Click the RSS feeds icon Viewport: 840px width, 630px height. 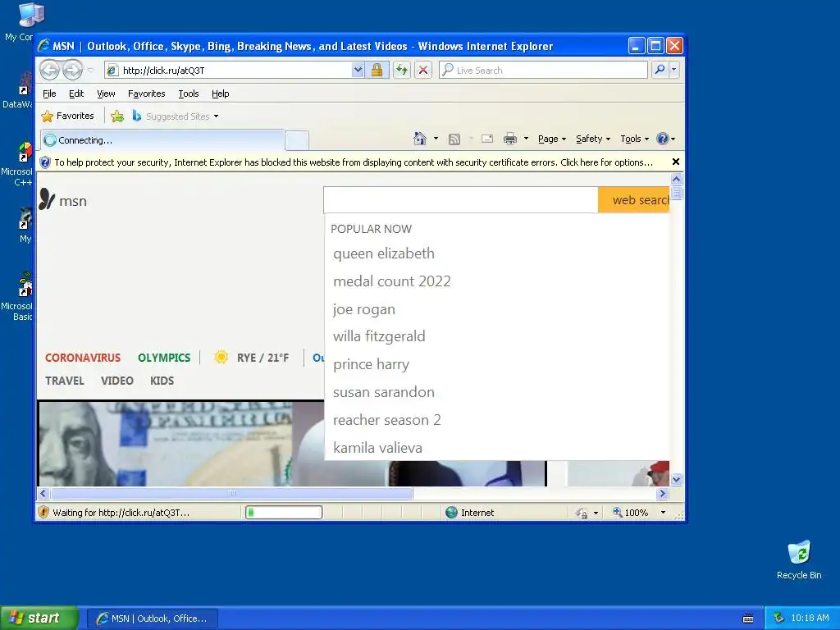[x=454, y=139]
